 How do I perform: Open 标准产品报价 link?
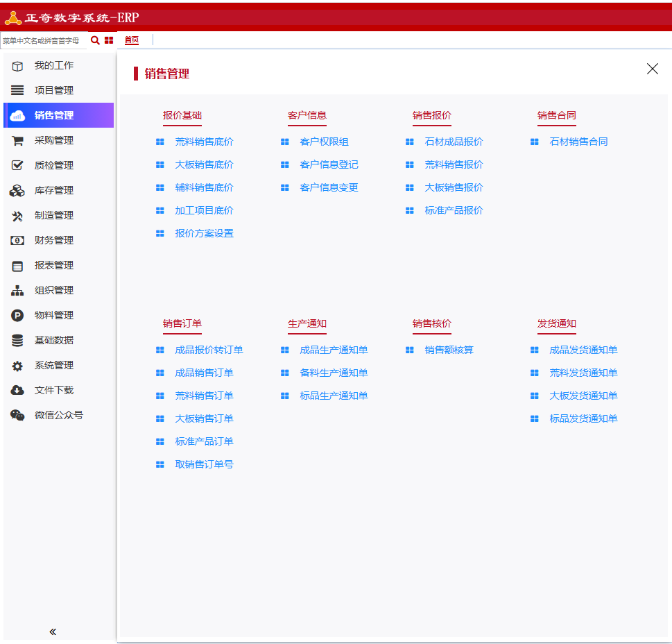coord(454,210)
